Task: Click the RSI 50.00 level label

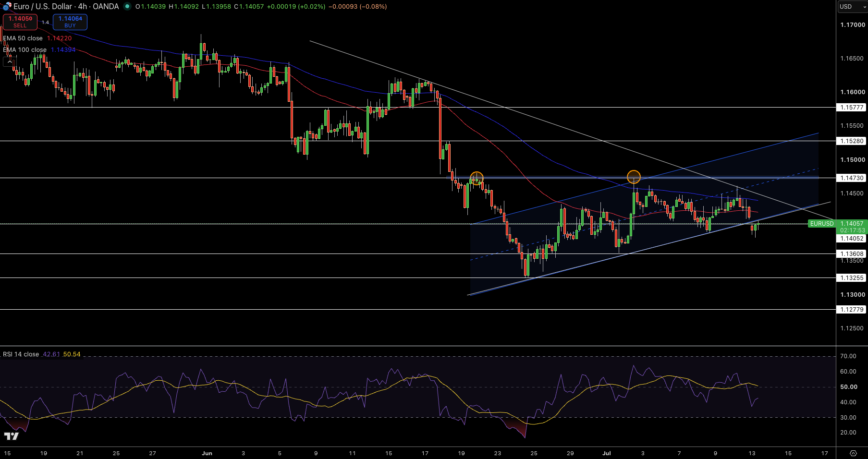Action: pos(849,387)
